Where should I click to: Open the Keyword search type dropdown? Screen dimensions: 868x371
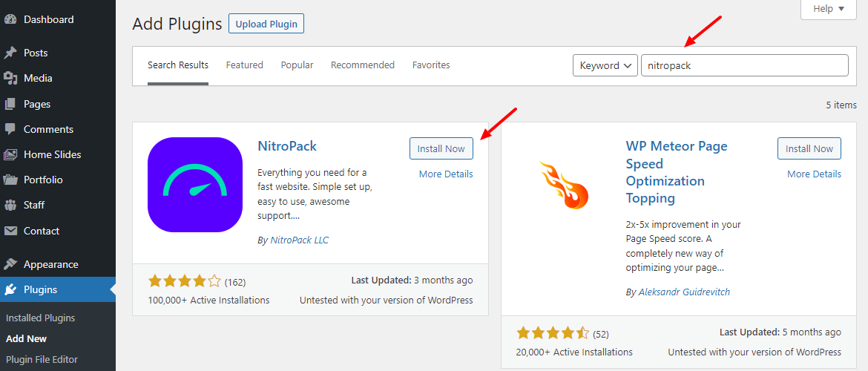605,65
